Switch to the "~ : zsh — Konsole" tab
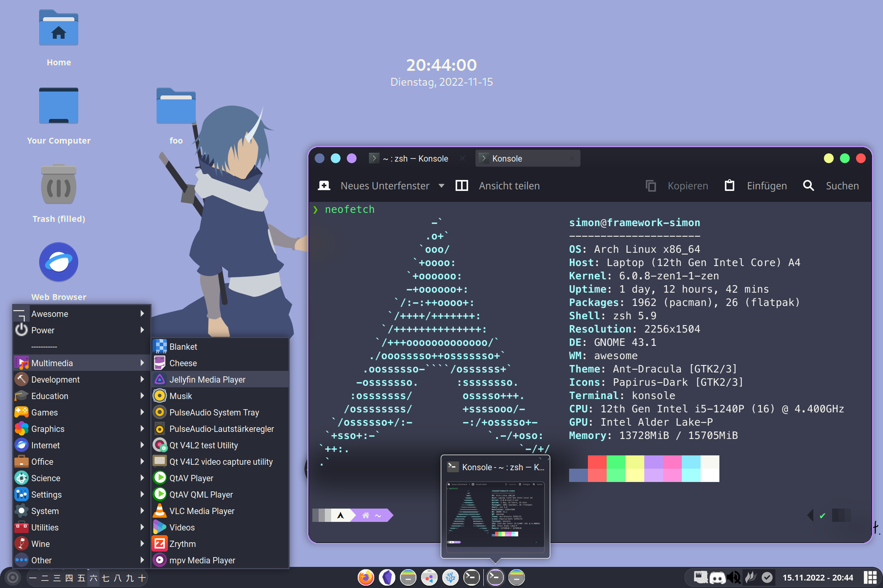Viewport: 883px width, 588px height. 415,158
